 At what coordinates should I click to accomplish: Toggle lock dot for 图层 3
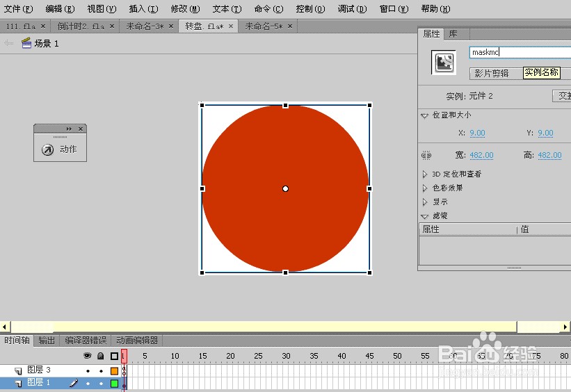tap(102, 371)
